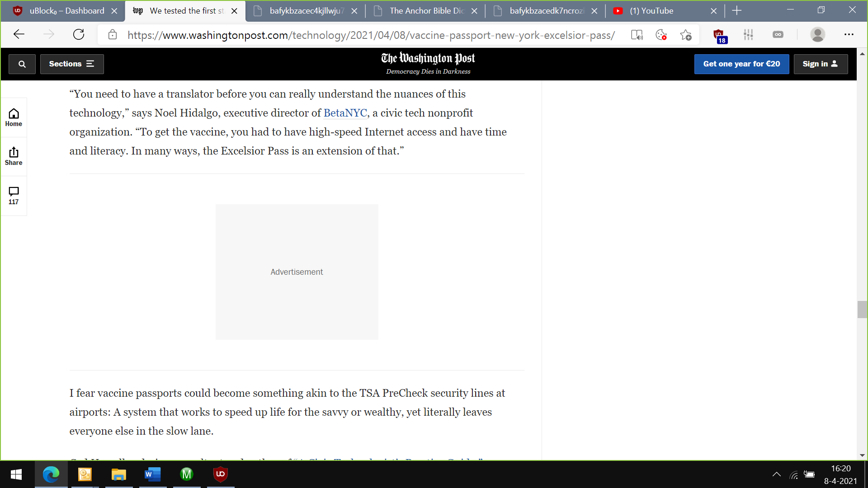The height and width of the screenshot is (488, 868).
Task: Add this page to favorites via the star
Action: (x=686, y=34)
